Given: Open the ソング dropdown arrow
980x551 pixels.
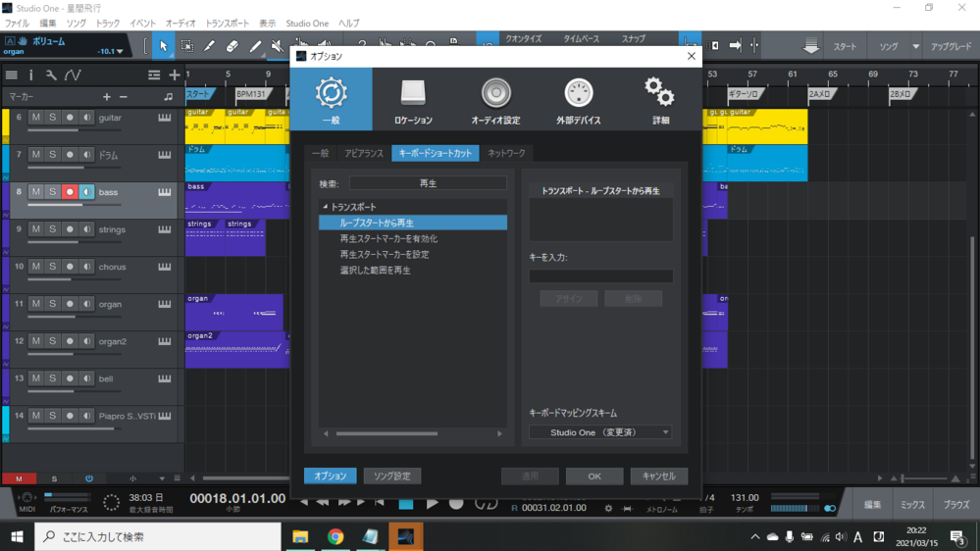Looking at the screenshot, I should tap(915, 46).
